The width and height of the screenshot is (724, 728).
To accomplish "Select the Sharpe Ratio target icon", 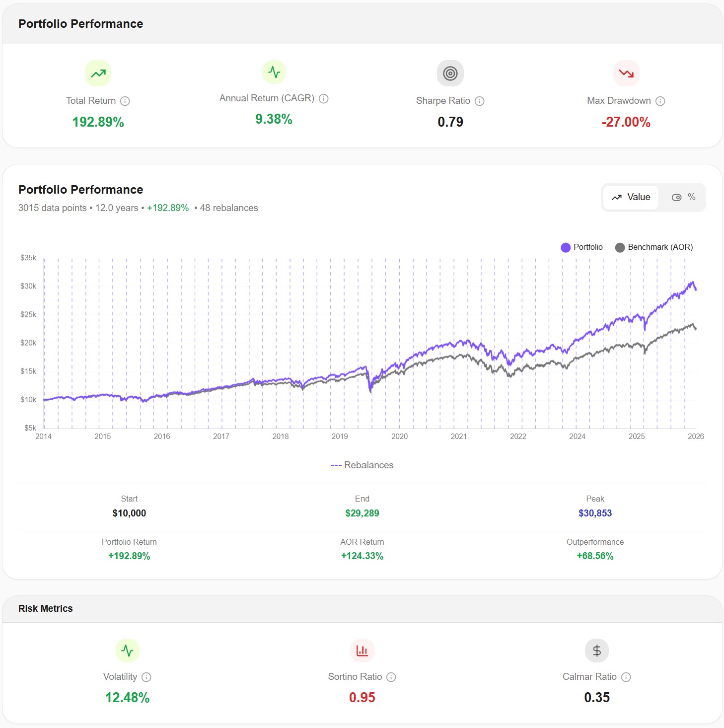I will 450,73.
